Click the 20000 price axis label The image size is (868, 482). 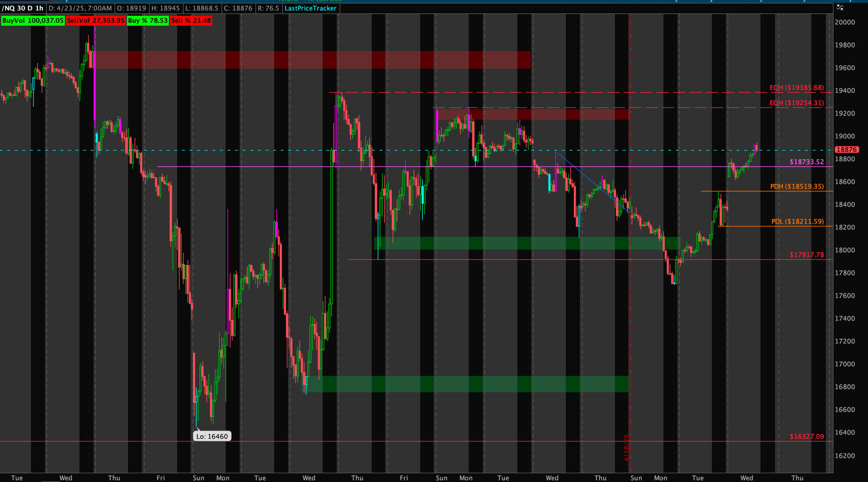pos(845,23)
